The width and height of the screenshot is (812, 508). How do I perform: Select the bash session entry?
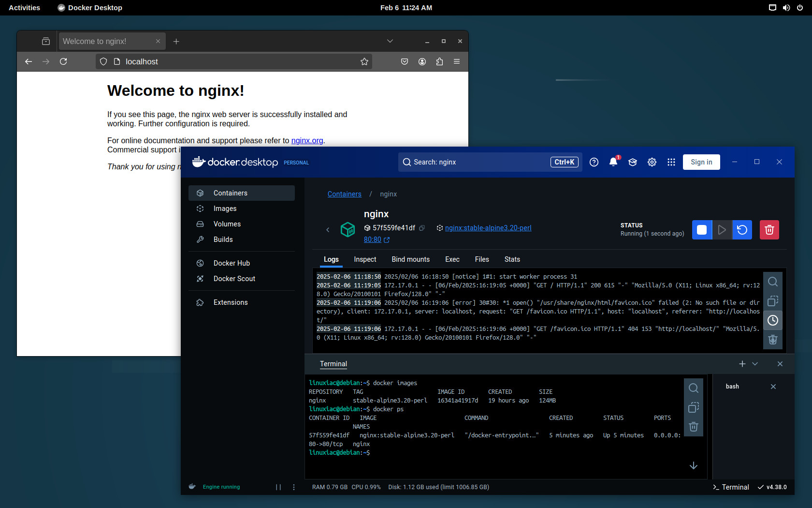(x=732, y=387)
